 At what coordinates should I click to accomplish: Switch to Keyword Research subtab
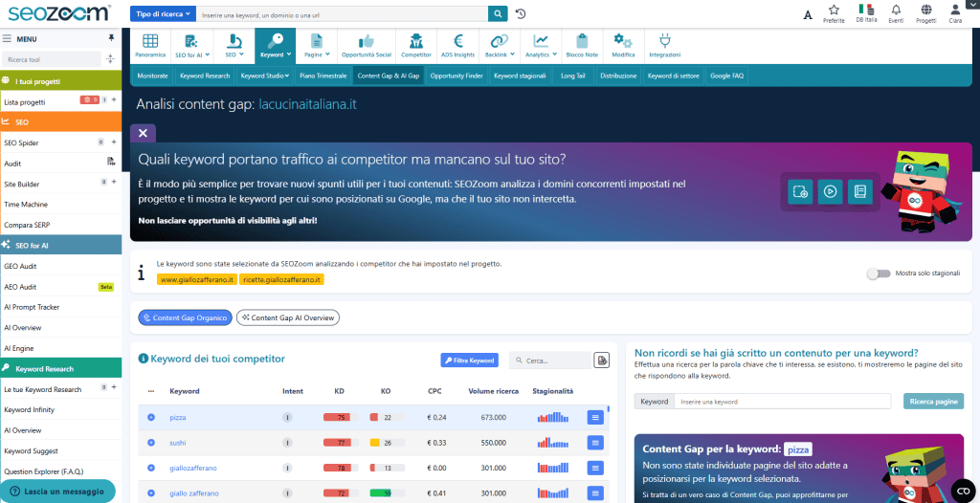point(205,76)
